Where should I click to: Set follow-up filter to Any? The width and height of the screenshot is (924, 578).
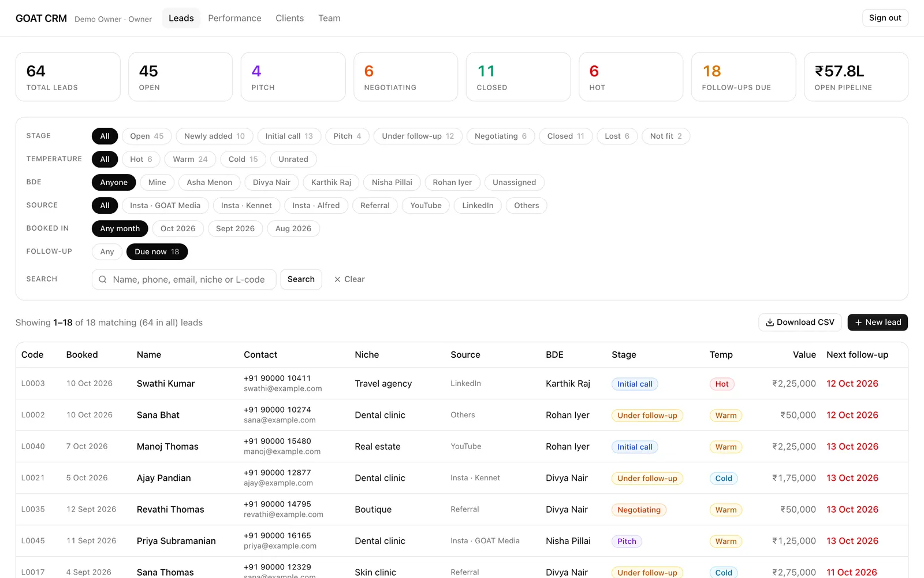(107, 251)
